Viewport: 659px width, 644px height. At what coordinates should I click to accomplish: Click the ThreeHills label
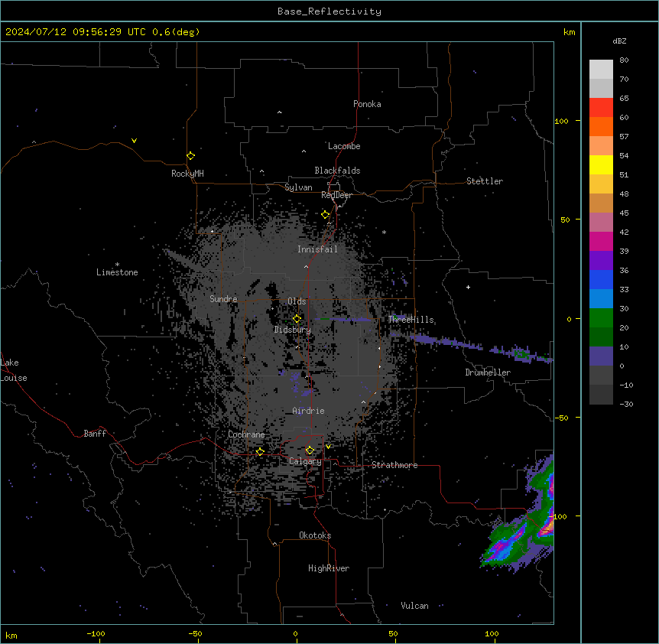point(411,320)
